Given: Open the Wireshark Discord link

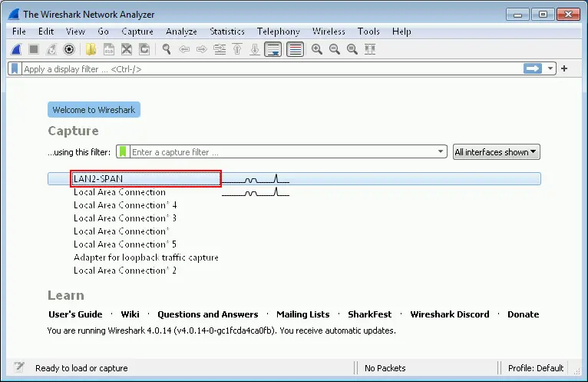Looking at the screenshot, I should (450, 314).
